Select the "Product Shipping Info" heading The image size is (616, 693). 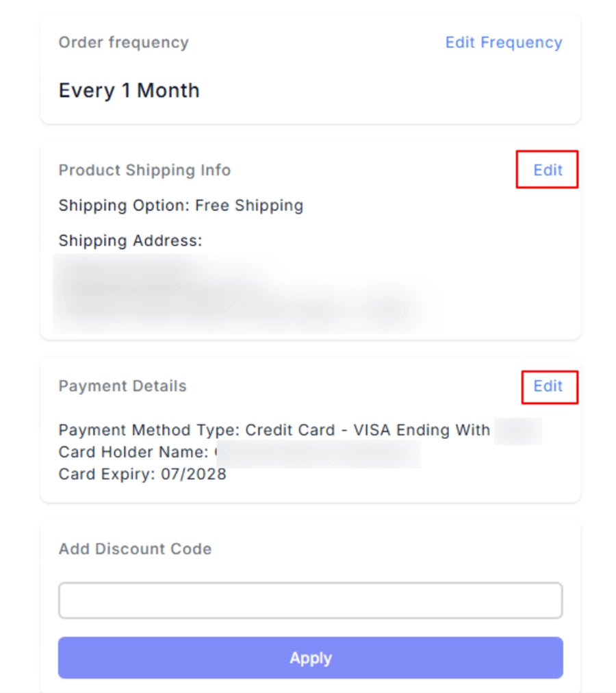144,170
